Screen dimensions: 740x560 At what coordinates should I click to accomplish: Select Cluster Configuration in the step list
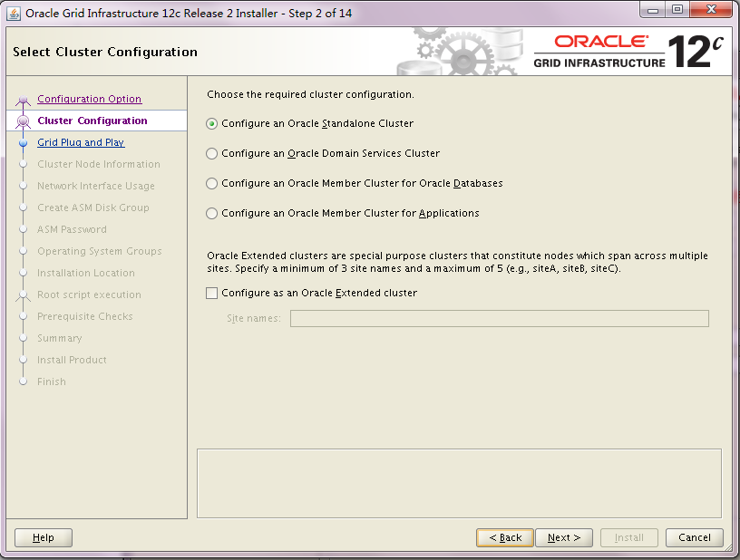pyautogui.click(x=92, y=121)
